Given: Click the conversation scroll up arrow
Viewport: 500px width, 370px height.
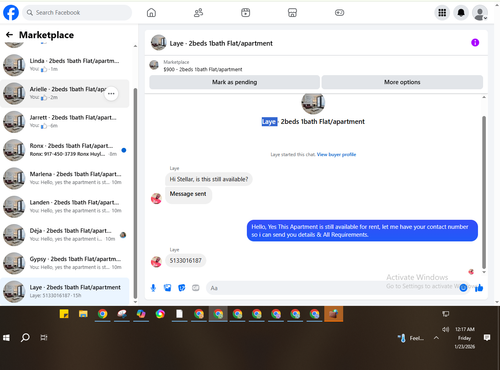Looking at the screenshot, I should tap(484, 97).
